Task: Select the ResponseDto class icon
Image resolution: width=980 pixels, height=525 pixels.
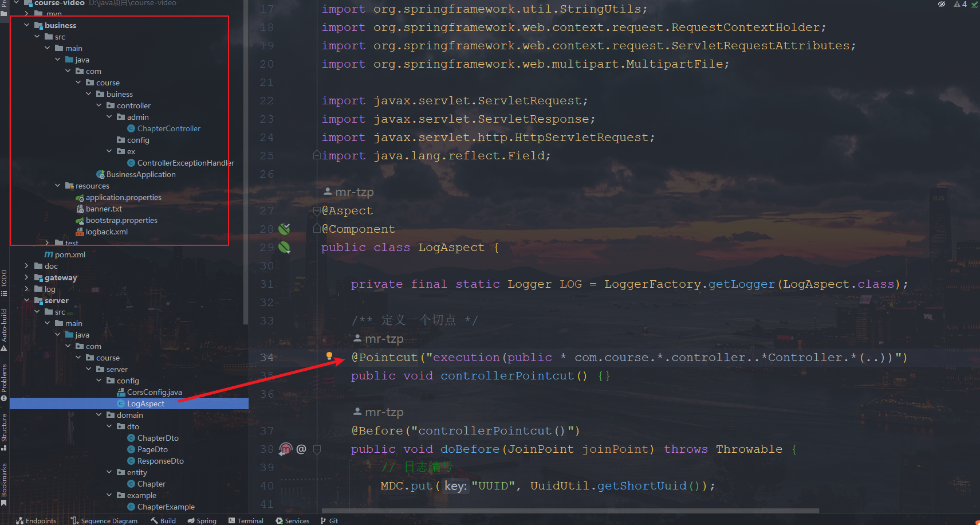Action: [x=131, y=461]
